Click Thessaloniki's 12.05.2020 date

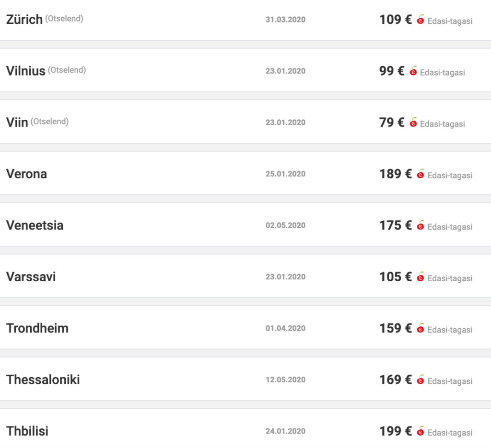point(285,380)
